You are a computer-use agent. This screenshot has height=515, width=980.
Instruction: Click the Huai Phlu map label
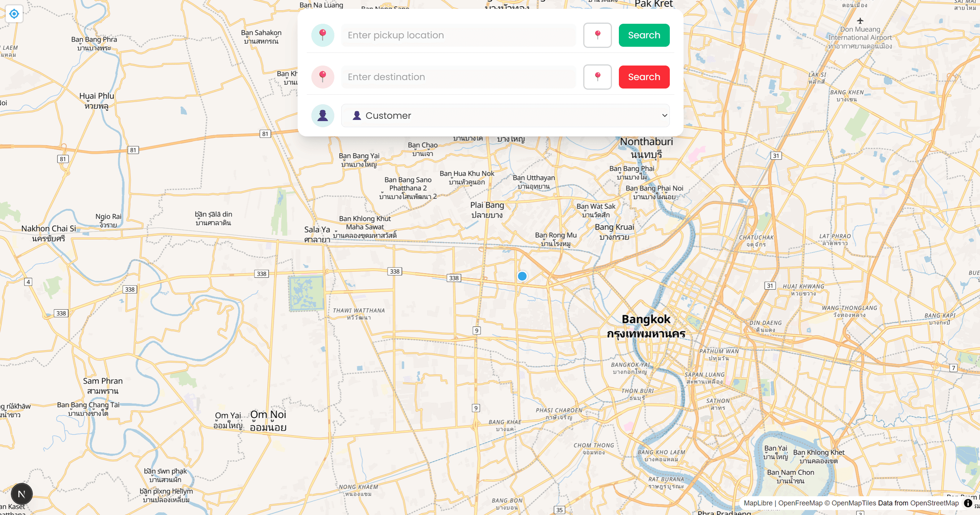click(97, 101)
